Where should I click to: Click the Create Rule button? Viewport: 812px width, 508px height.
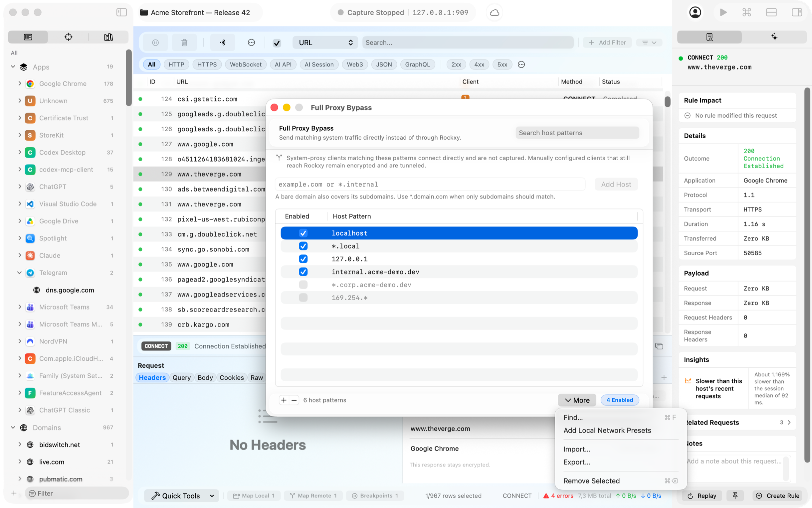[778, 496]
